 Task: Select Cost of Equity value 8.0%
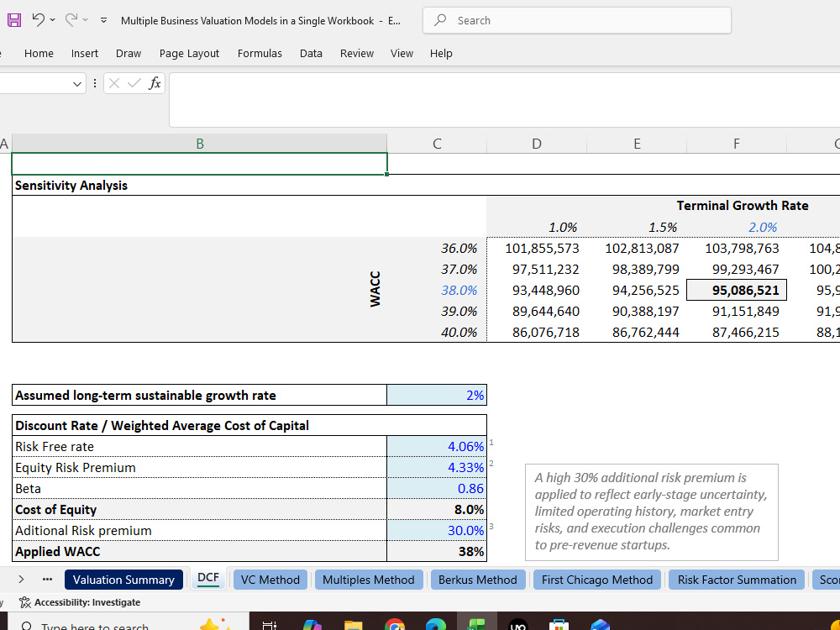(x=437, y=509)
